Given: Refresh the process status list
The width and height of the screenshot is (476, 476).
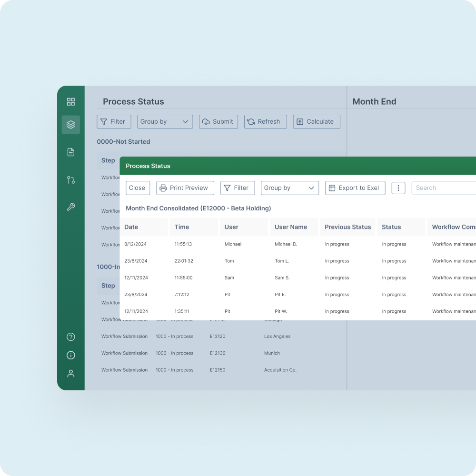Looking at the screenshot, I should tap(265, 121).
